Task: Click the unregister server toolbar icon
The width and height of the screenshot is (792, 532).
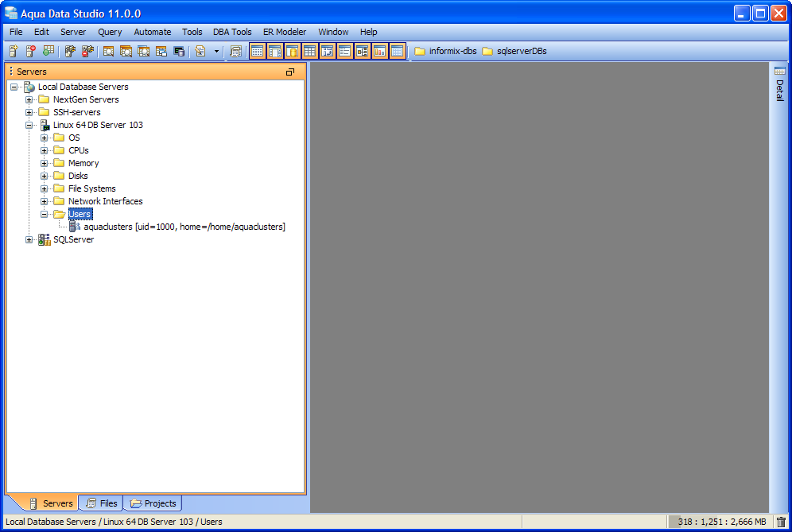Action: click(x=31, y=51)
